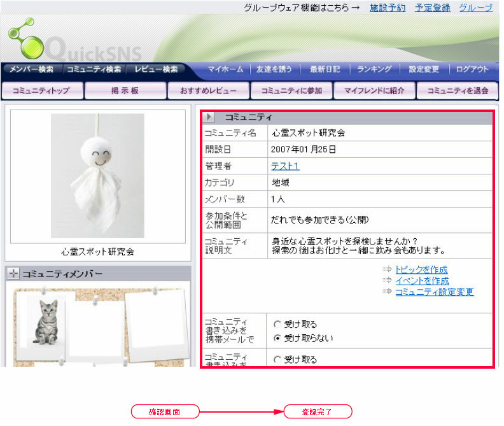504x426 pixels.
Task: Click the コミュニティに参加 button
Action: [291, 90]
